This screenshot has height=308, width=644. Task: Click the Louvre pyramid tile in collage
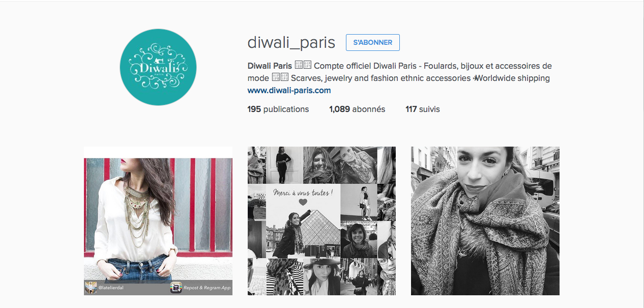click(304, 221)
